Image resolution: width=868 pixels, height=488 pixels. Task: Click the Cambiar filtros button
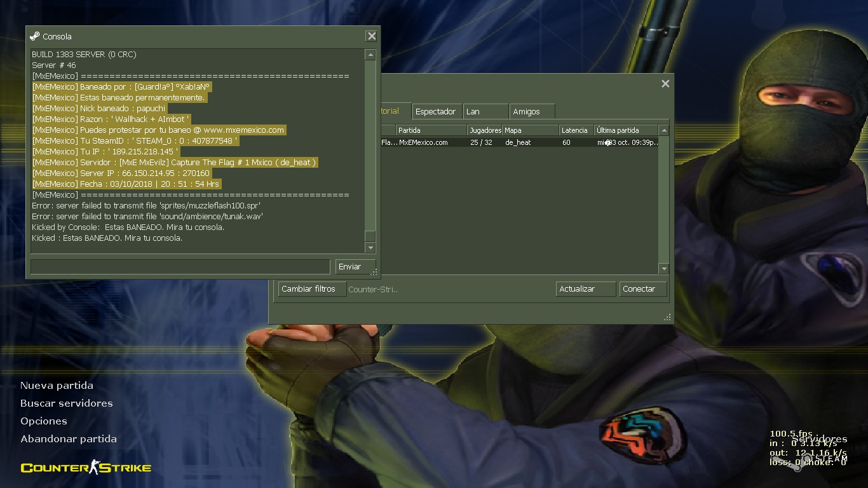(312, 289)
